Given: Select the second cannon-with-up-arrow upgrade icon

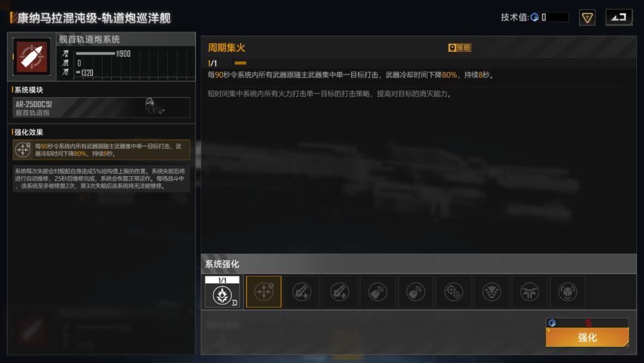Looking at the screenshot, I should point(340,292).
